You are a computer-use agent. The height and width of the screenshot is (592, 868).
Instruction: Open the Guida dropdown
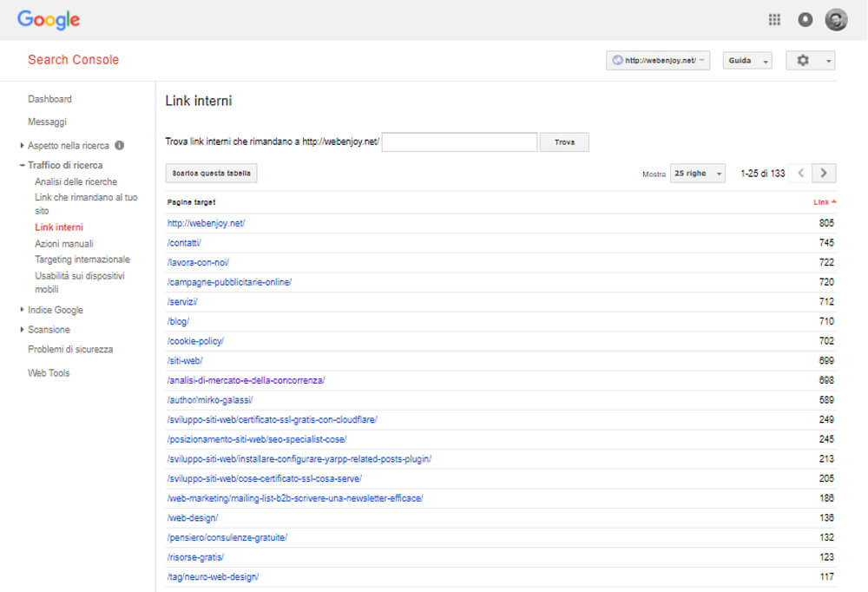pyautogui.click(x=747, y=61)
